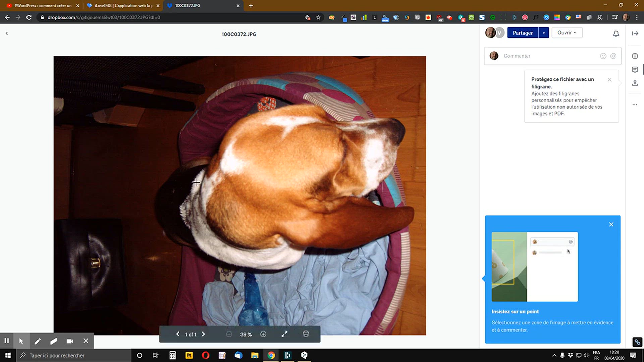Viewport: 644px width, 362px height.
Task: Click the zoom in plus icon
Action: [263, 334]
